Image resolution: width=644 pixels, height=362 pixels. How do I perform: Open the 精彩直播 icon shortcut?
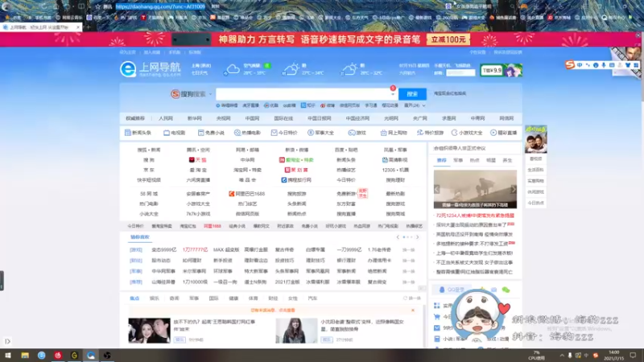504,133
